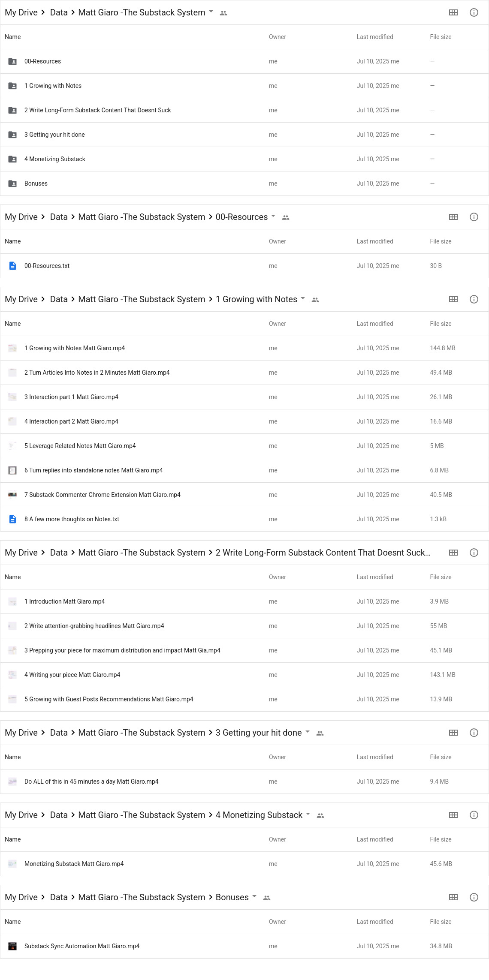The image size is (489, 980).
Task: Open dropdown arrow after Bonuses breadcrumb
Action: pyautogui.click(x=254, y=897)
